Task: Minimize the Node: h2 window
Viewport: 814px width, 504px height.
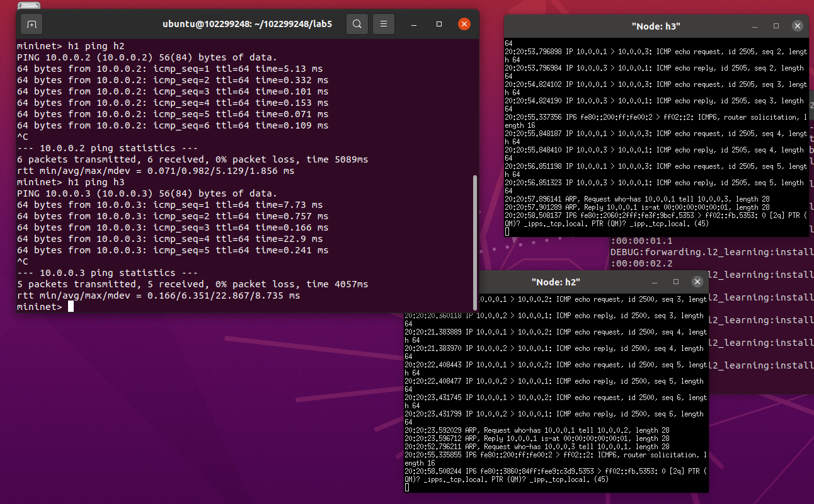Action: point(655,282)
